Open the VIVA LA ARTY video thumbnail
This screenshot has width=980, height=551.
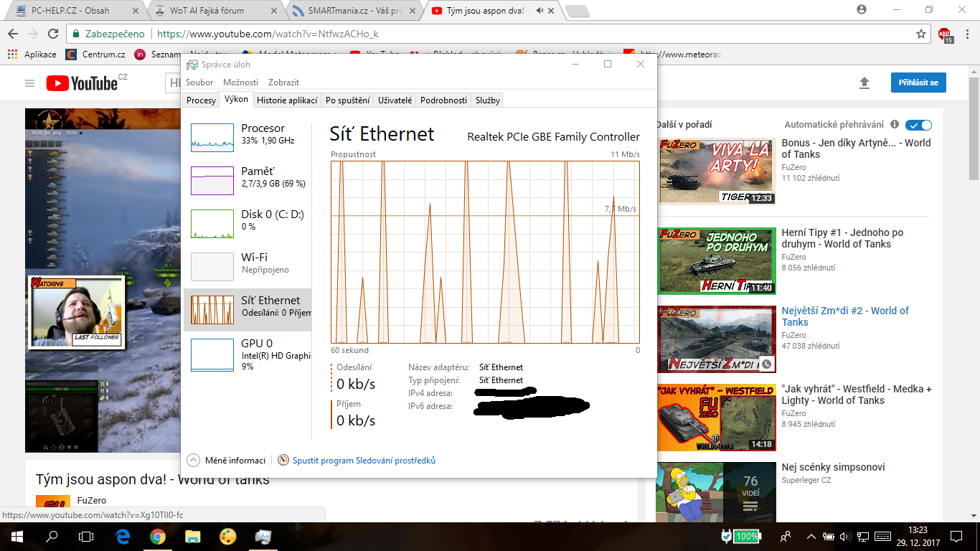(x=717, y=171)
